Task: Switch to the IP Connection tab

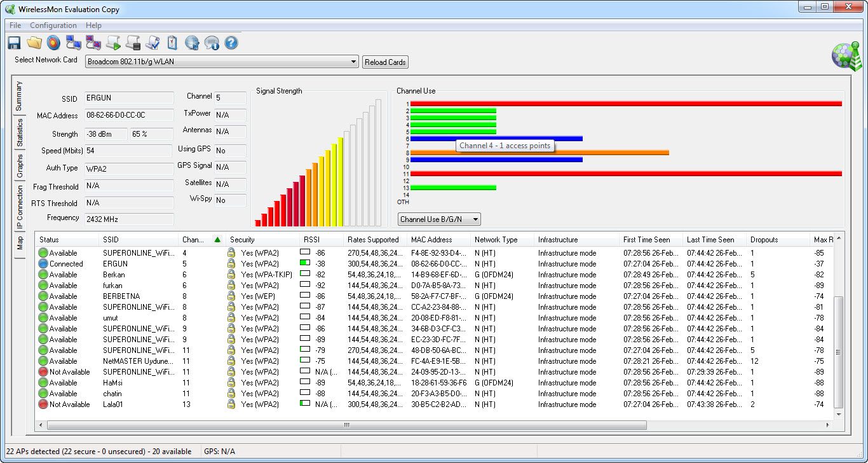Action: coord(19,207)
